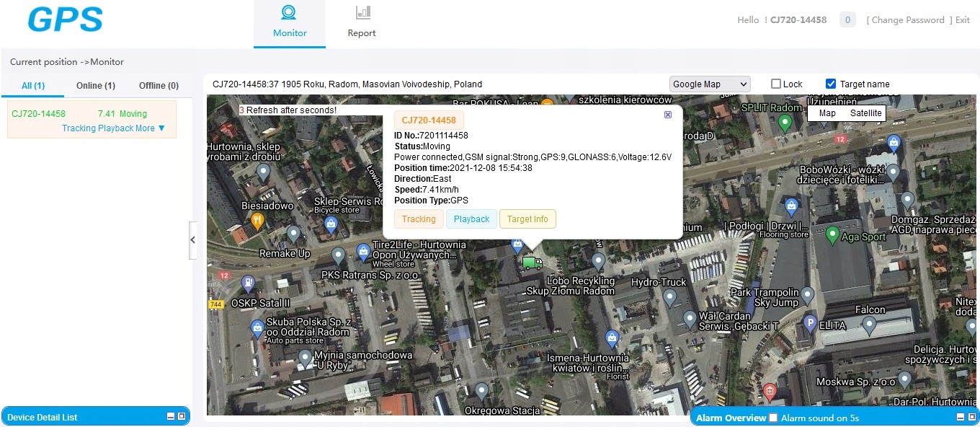Click the Remake Up map pin

pos(293,235)
